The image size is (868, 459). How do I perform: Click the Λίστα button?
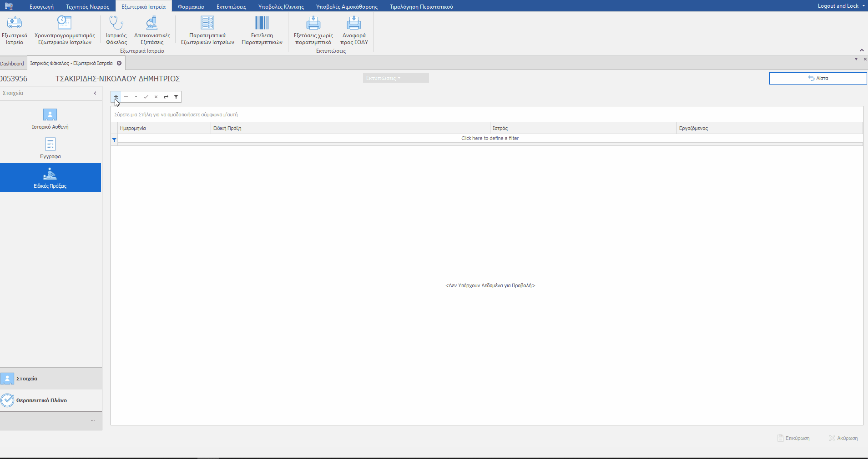(x=818, y=78)
